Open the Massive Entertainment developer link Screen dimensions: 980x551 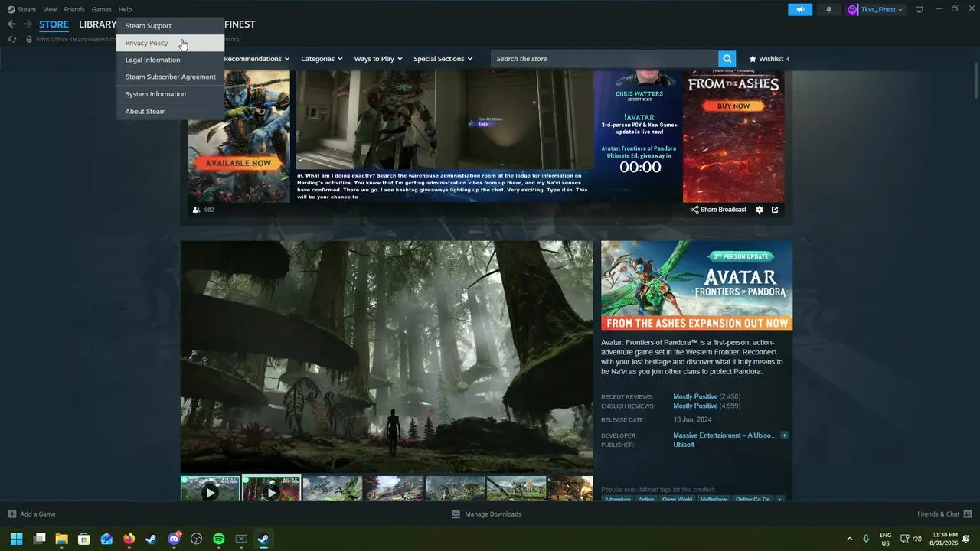(x=724, y=435)
